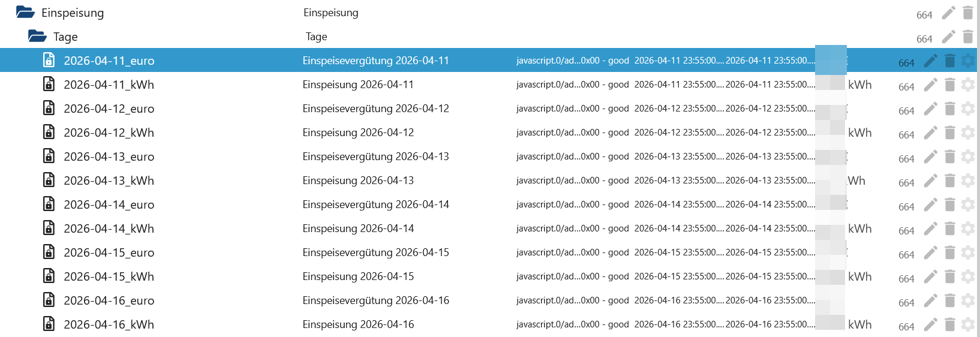Open settings gear for 2026-04-13_euro
Screen dimensions: 980x337
(x=967, y=157)
